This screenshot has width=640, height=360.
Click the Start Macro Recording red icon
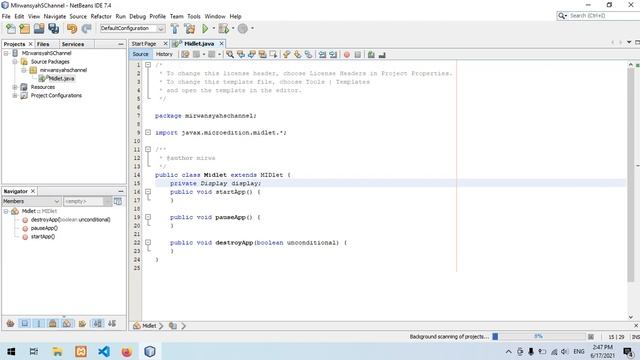(x=347, y=54)
